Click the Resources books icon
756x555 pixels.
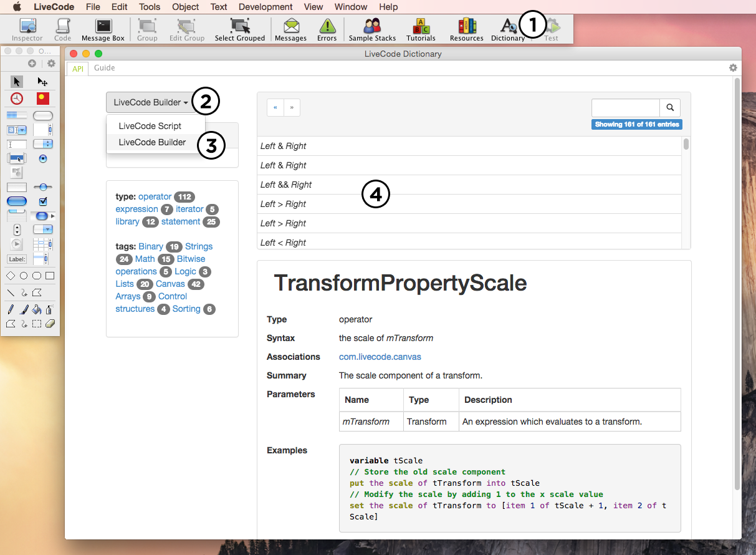[x=466, y=27]
